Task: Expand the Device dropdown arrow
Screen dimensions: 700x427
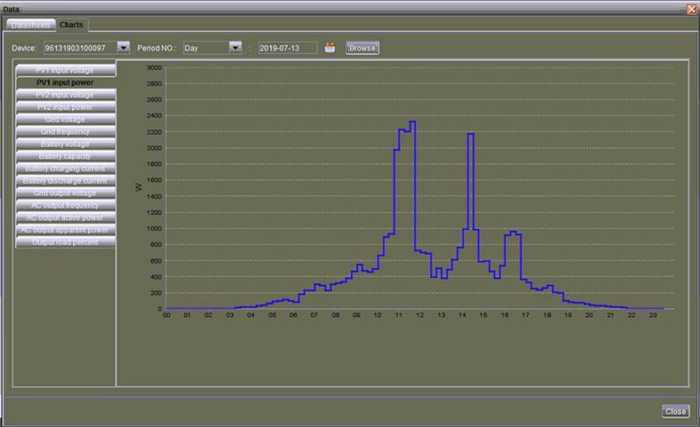Action: tap(123, 47)
